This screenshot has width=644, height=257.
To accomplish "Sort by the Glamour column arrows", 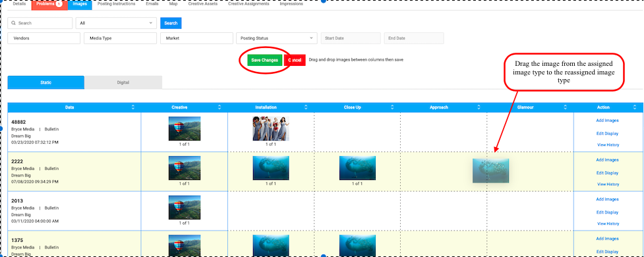I will [x=566, y=107].
